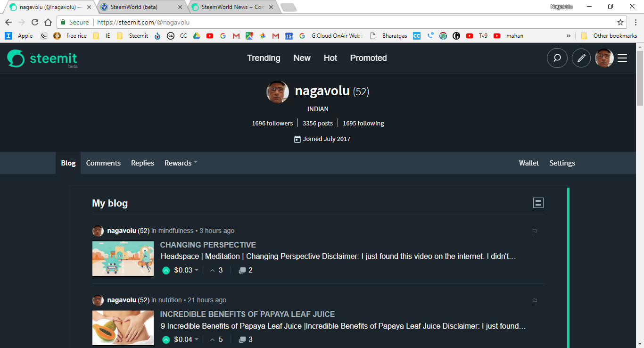Screen dimensions: 644x348
Task: Open the Settings tab
Action: tap(562, 163)
